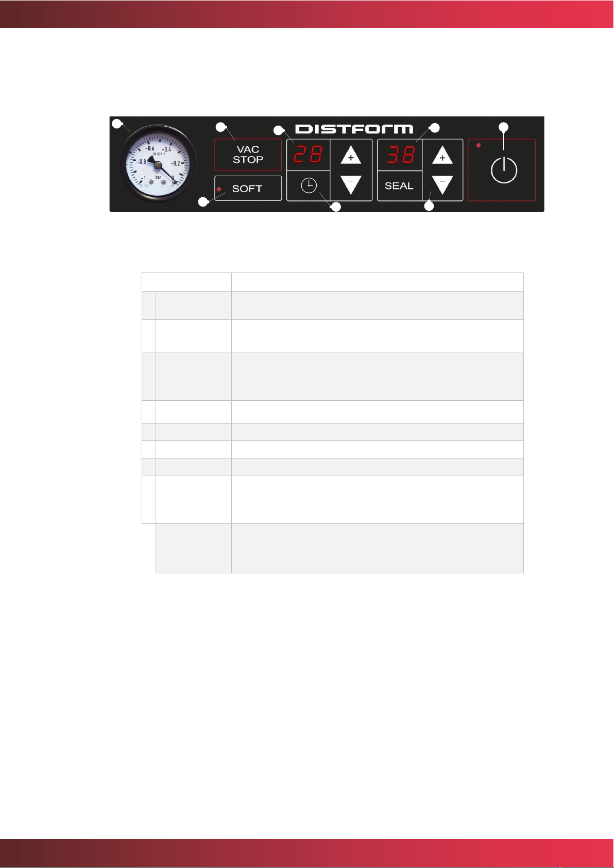Click the callout marker above the gauge

[x=117, y=124]
